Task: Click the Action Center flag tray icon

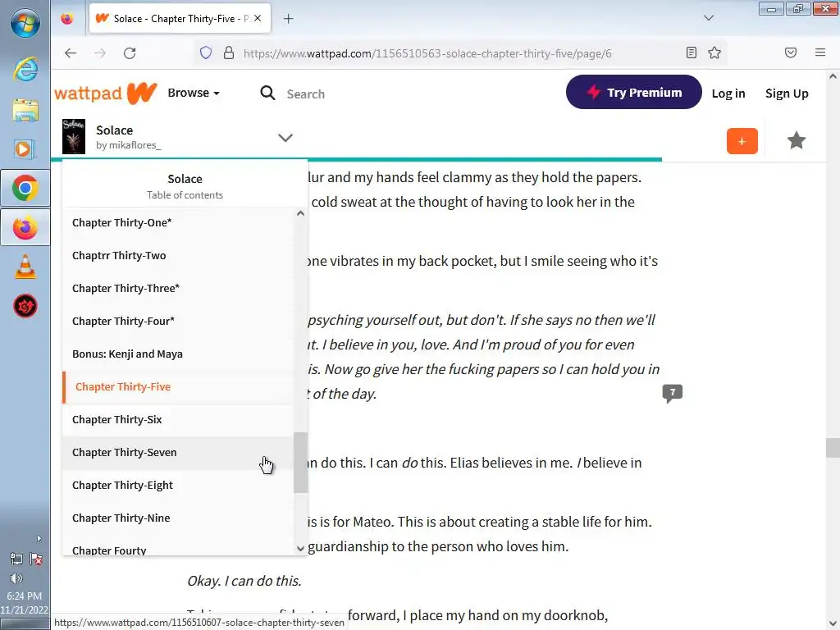Action: (36, 559)
